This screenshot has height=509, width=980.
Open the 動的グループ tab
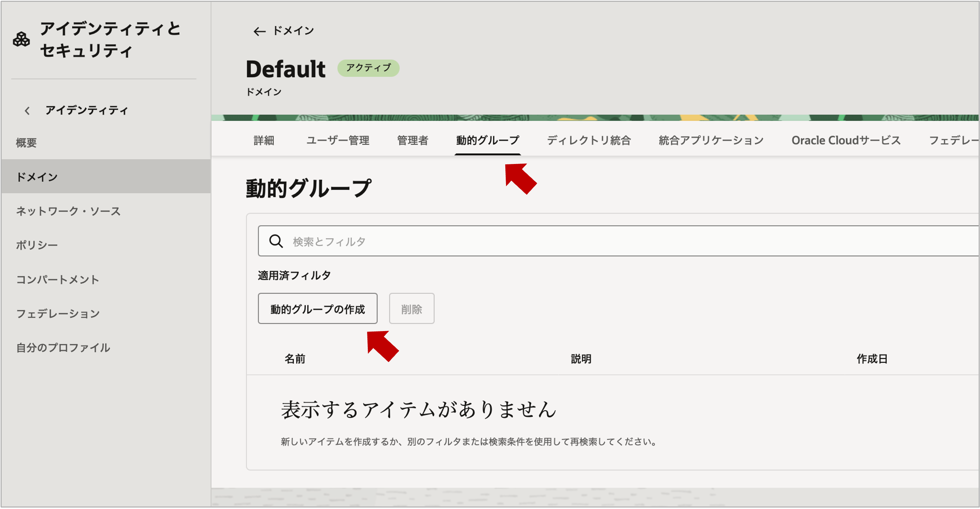tap(487, 140)
